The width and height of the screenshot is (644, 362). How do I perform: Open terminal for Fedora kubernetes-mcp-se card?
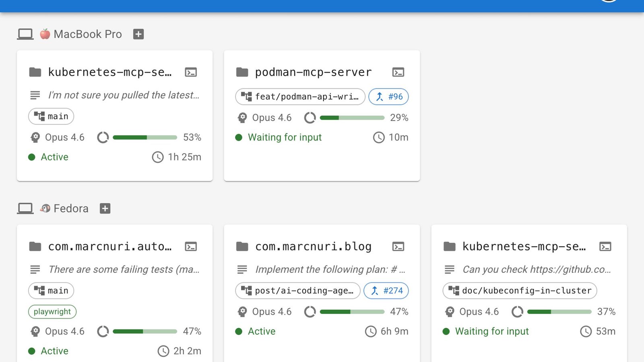[605, 247]
